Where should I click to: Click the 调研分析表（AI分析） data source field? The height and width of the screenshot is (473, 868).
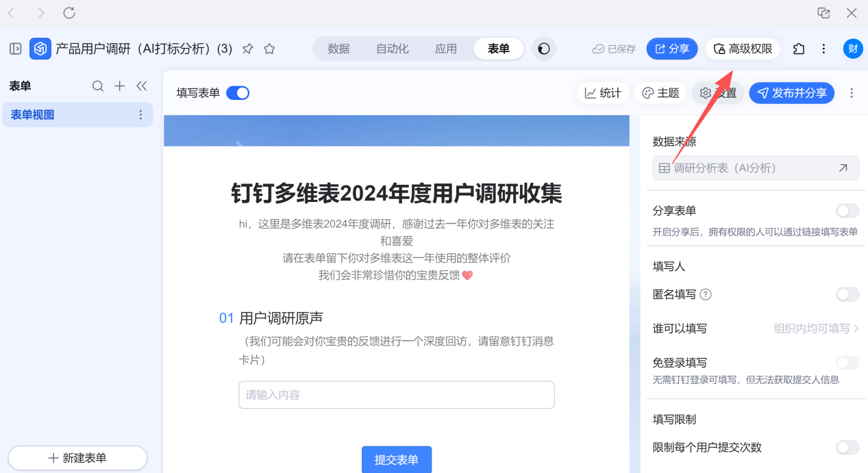pyautogui.click(x=756, y=168)
